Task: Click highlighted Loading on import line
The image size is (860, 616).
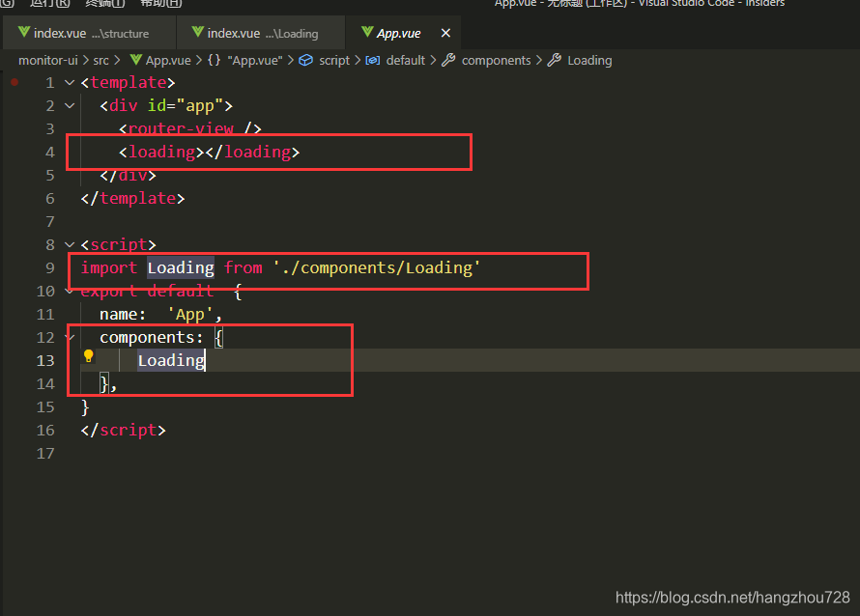Action: (181, 268)
